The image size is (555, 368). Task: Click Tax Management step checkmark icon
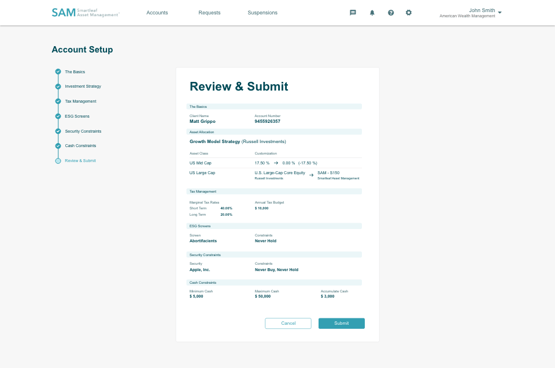(58, 101)
